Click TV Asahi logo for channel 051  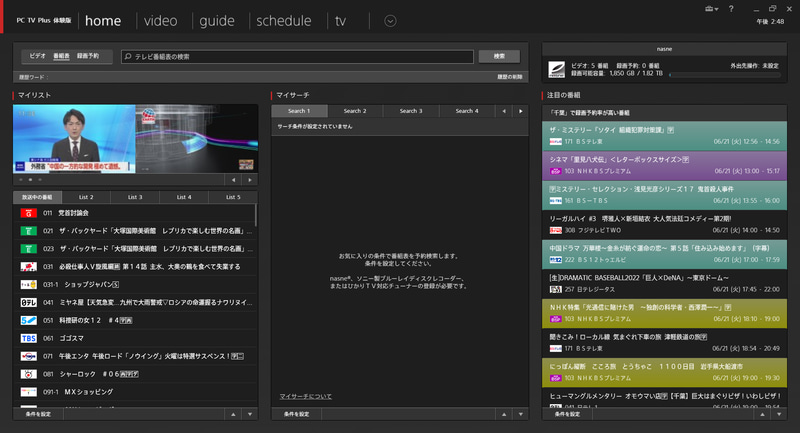pos(29,320)
